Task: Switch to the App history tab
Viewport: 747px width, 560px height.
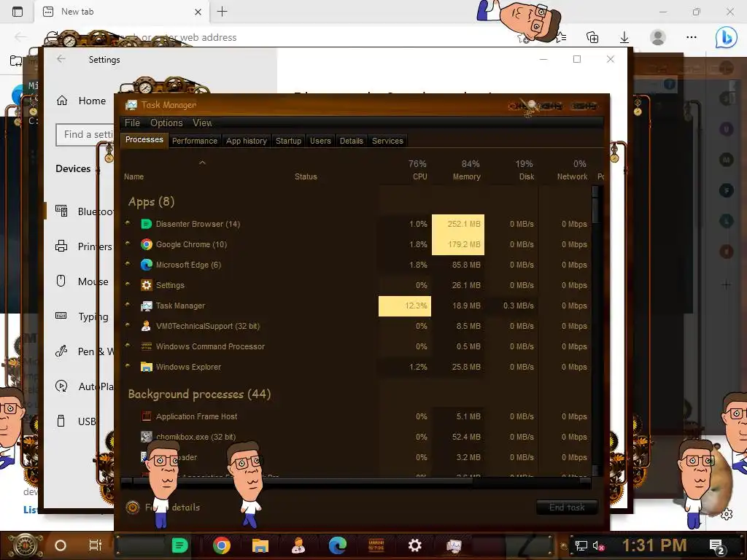Action: [247, 141]
